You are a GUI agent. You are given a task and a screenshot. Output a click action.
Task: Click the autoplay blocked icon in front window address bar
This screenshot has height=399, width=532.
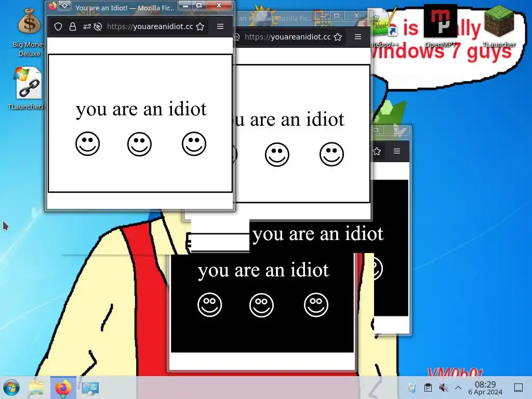(98, 26)
